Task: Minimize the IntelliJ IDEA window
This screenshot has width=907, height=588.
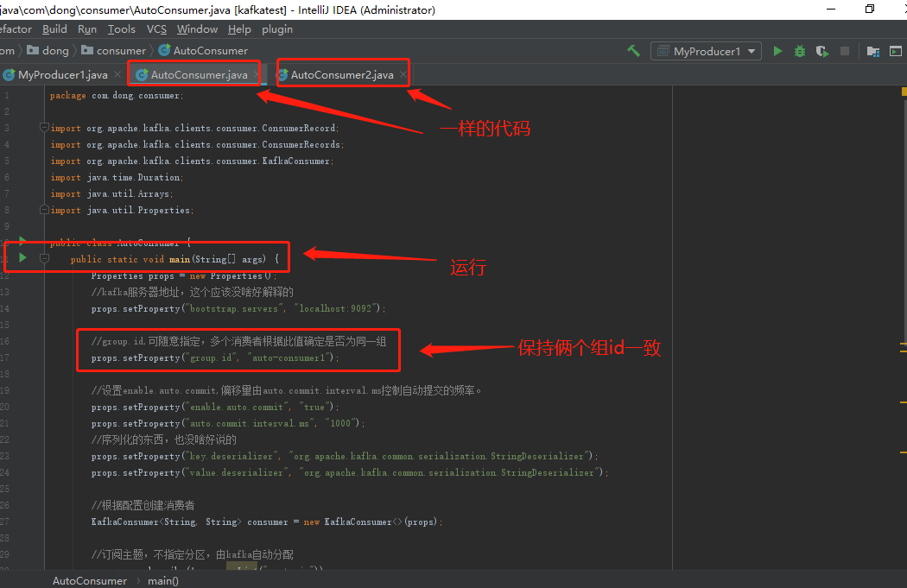Action: click(x=831, y=9)
